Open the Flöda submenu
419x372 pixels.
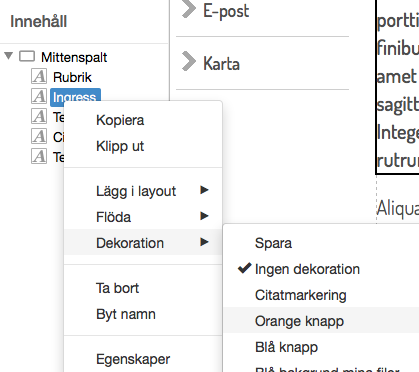[143, 217]
